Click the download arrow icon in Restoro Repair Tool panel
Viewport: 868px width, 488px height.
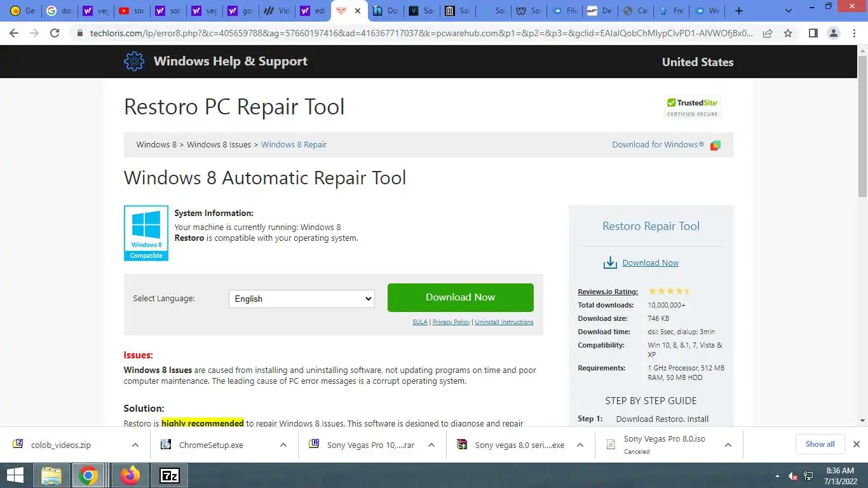[610, 262]
